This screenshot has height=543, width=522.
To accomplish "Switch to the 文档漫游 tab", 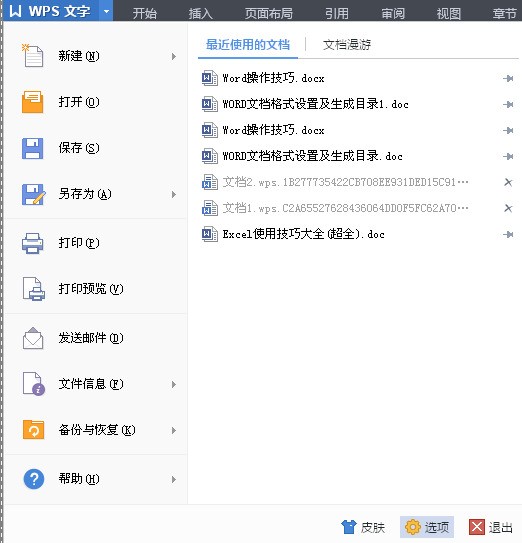I will click(347, 45).
